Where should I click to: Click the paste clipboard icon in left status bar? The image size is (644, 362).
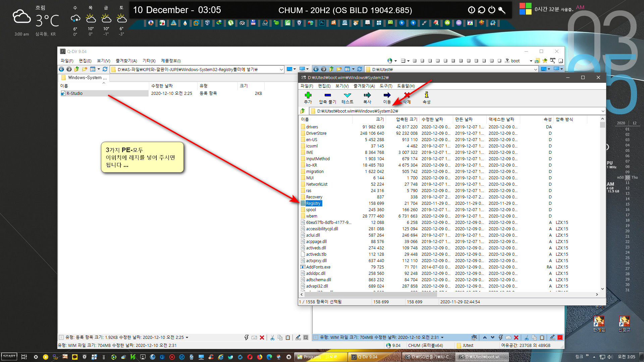(288, 338)
